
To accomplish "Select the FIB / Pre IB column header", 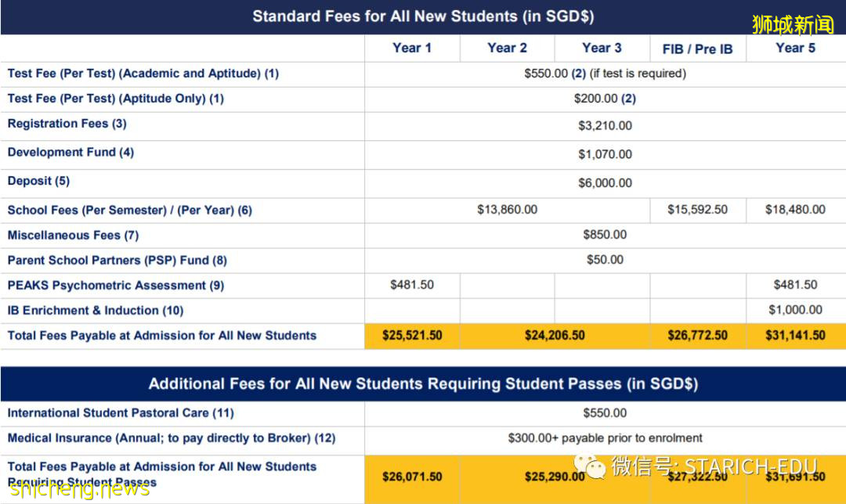I will tap(697, 49).
